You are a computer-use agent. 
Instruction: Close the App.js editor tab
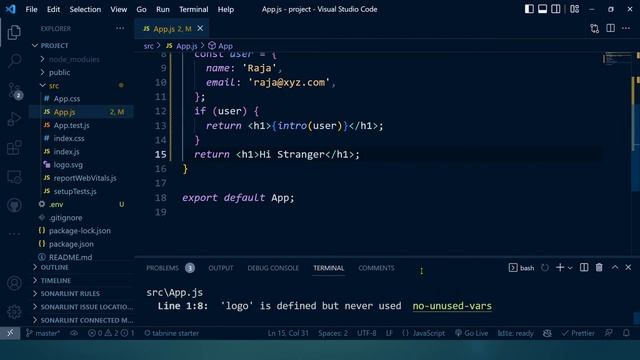(200, 28)
